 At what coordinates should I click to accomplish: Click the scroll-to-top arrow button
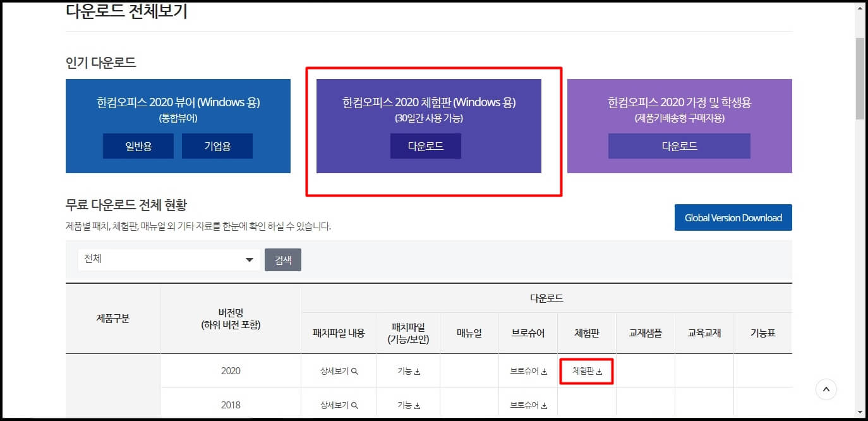click(826, 389)
